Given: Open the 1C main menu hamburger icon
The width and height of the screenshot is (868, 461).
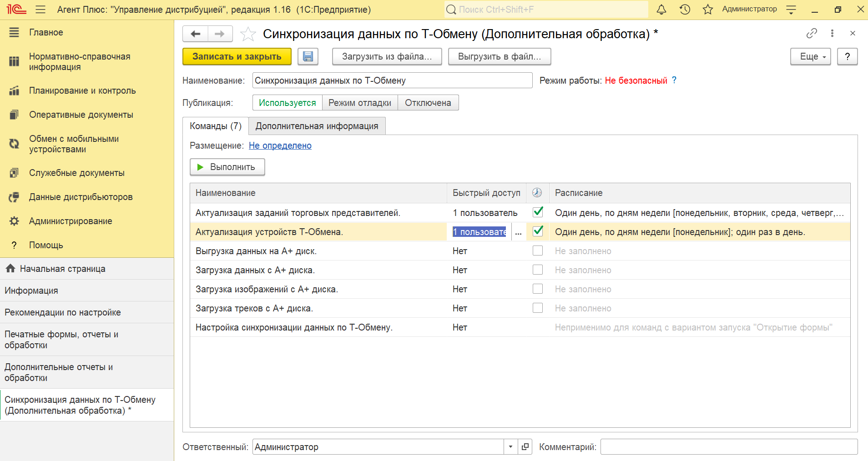Looking at the screenshot, I should point(40,9).
